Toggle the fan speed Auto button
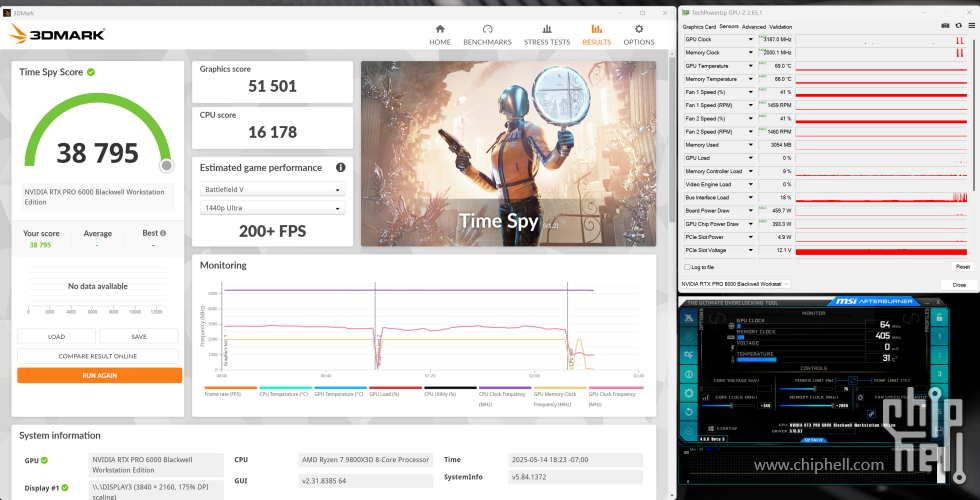The height and width of the screenshot is (500, 980). 920,398
